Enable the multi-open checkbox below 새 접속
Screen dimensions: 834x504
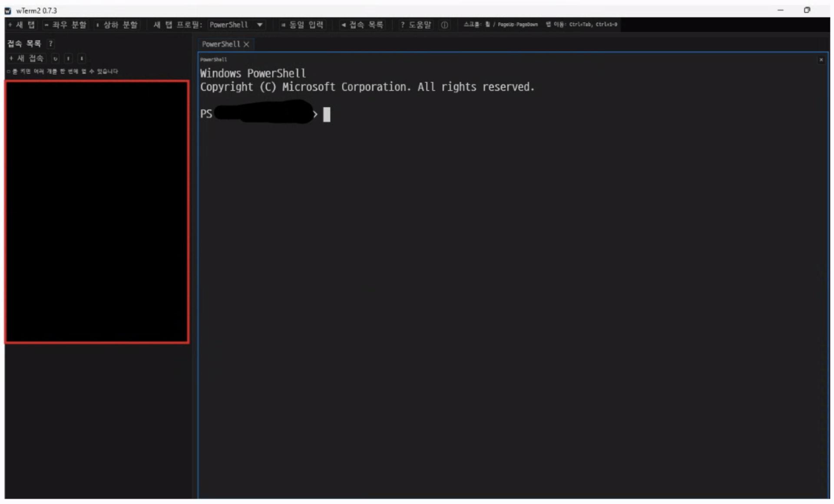9,72
